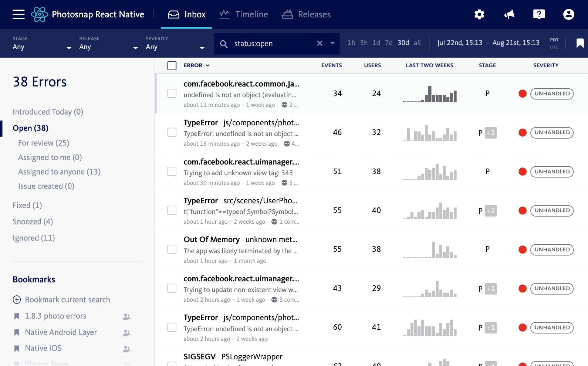The width and height of the screenshot is (588, 366).
Task: Select the 30d time range
Action: click(x=403, y=43)
